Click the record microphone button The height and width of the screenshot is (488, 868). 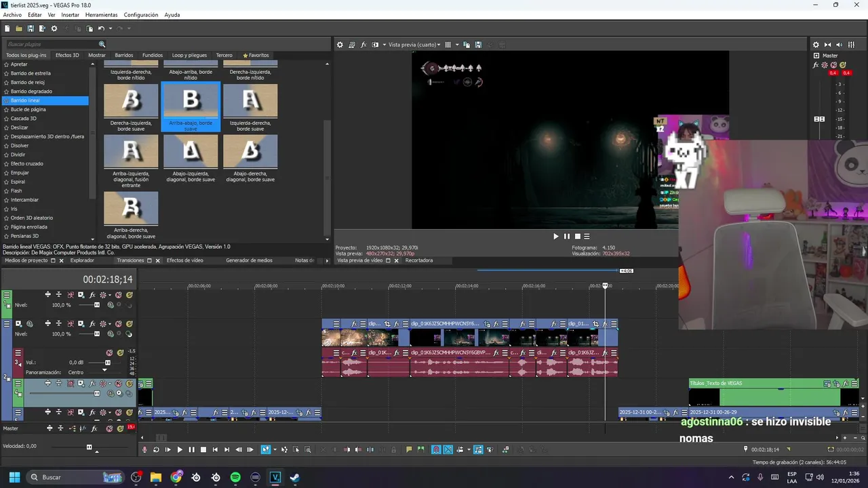[144, 449]
